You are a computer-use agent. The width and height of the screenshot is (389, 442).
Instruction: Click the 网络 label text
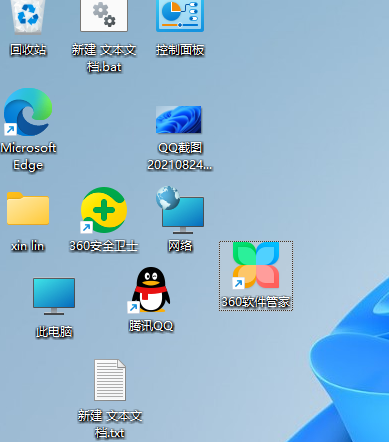[x=180, y=246]
